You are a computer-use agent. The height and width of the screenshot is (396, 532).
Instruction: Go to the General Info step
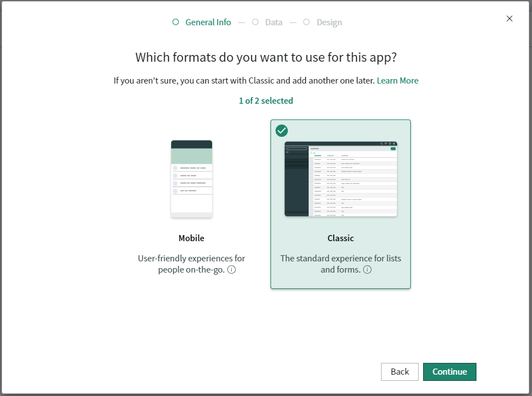coord(202,22)
